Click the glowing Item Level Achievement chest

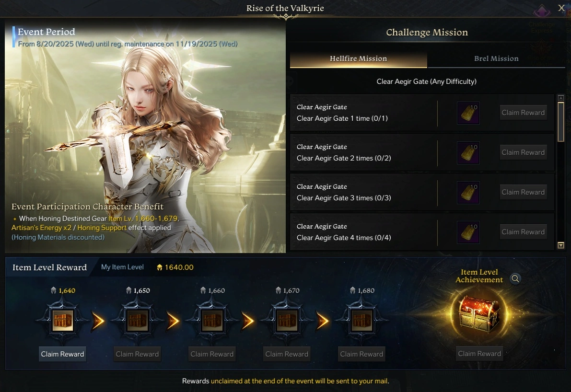pyautogui.click(x=479, y=314)
